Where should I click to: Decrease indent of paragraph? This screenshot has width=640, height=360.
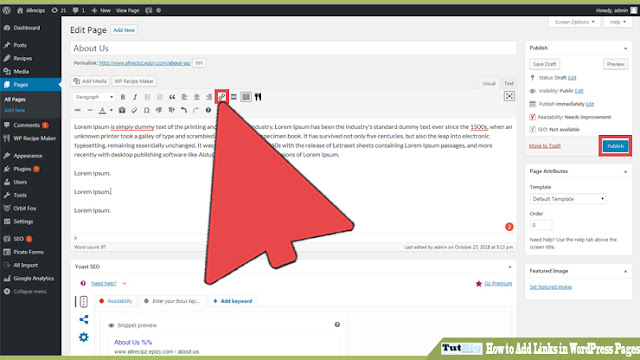159,110
